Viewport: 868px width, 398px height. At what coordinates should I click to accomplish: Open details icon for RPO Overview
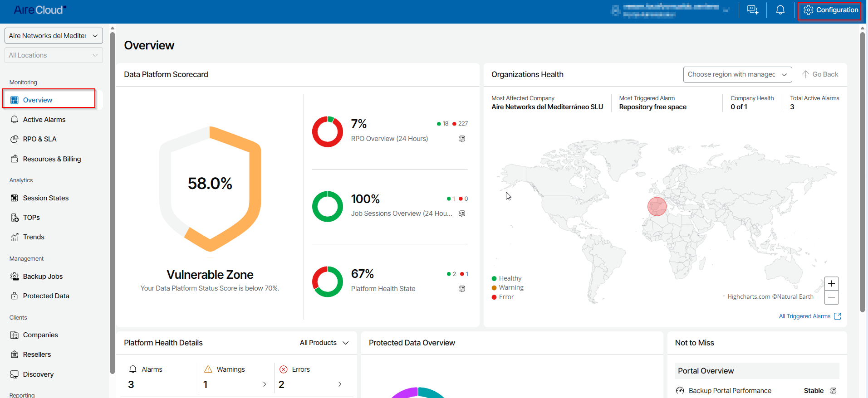[x=462, y=139]
